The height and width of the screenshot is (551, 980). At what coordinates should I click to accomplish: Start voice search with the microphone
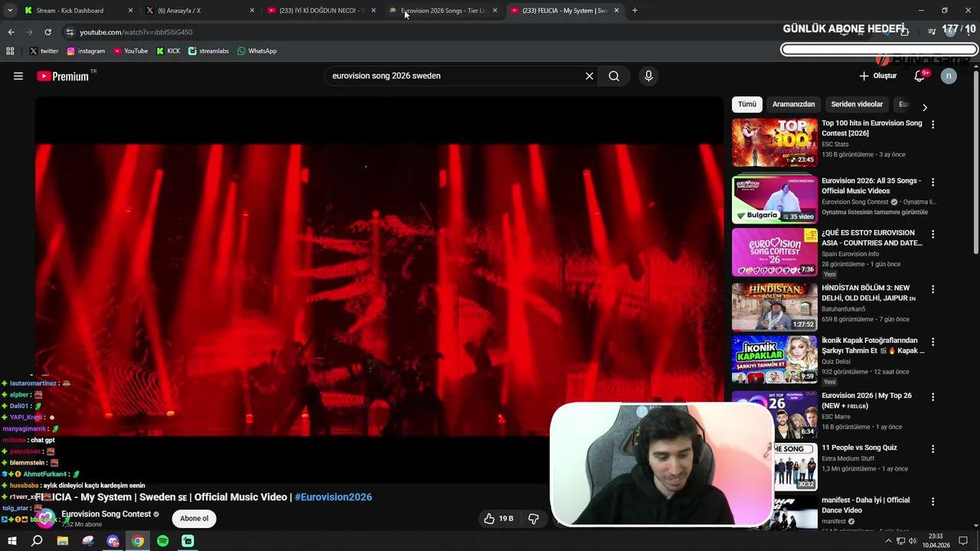click(x=648, y=76)
